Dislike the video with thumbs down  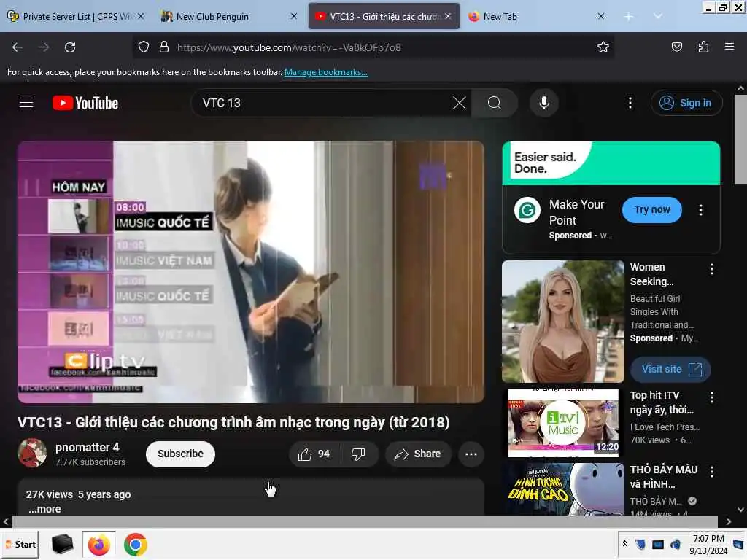tap(358, 454)
